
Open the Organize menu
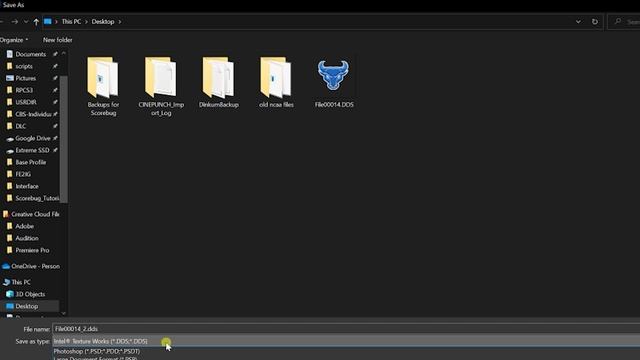tap(14, 40)
